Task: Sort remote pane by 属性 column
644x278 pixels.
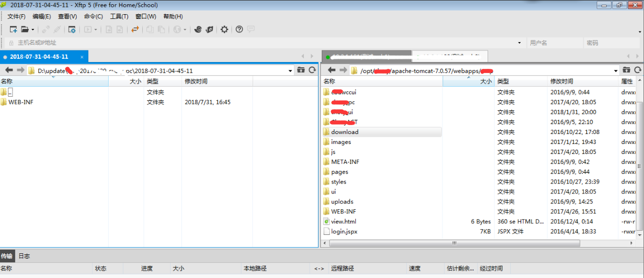Action: (x=628, y=81)
